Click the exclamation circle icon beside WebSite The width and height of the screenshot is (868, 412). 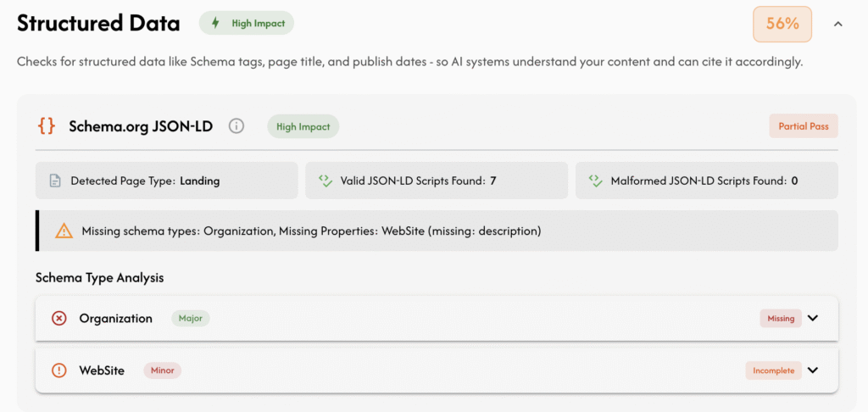pyautogui.click(x=59, y=370)
